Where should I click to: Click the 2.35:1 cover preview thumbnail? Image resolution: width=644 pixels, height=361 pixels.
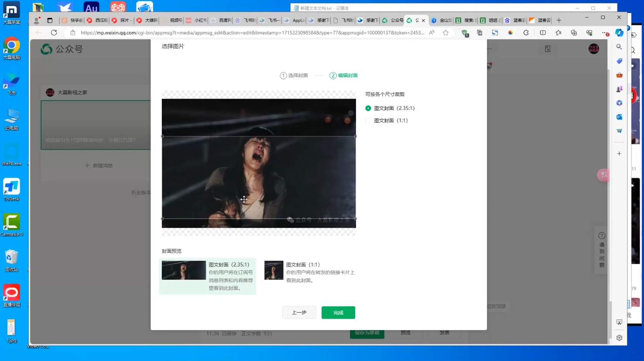click(183, 270)
